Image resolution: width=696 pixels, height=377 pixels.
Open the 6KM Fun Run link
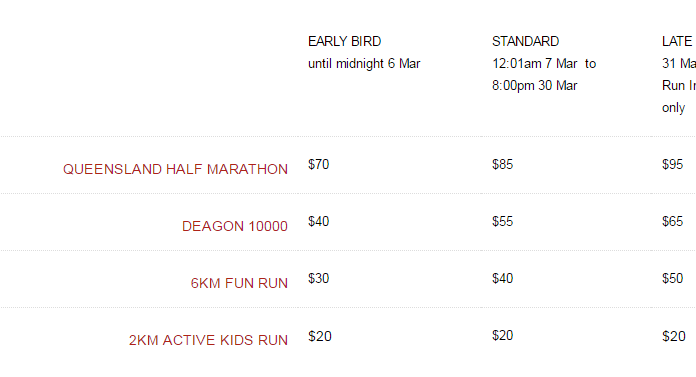click(239, 283)
